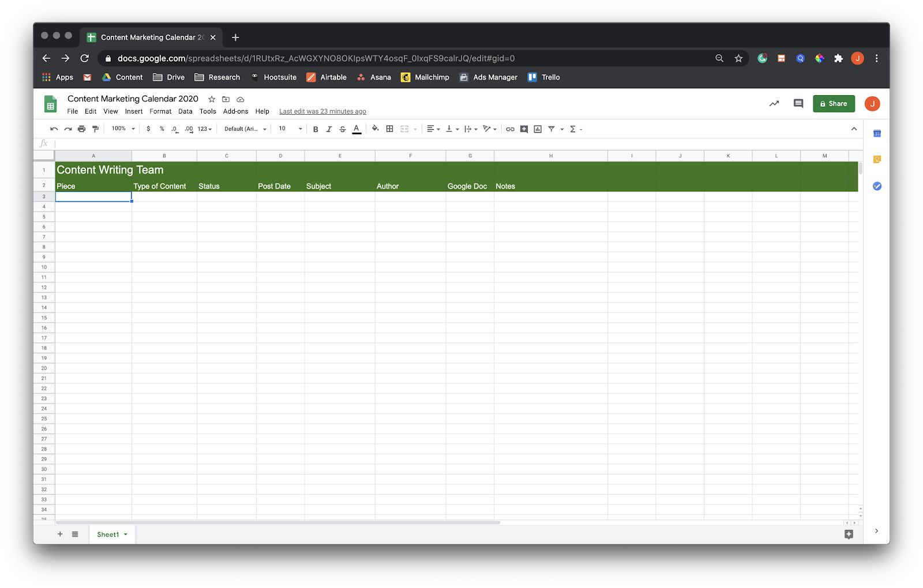Undo the last action in toolbar

(54, 129)
